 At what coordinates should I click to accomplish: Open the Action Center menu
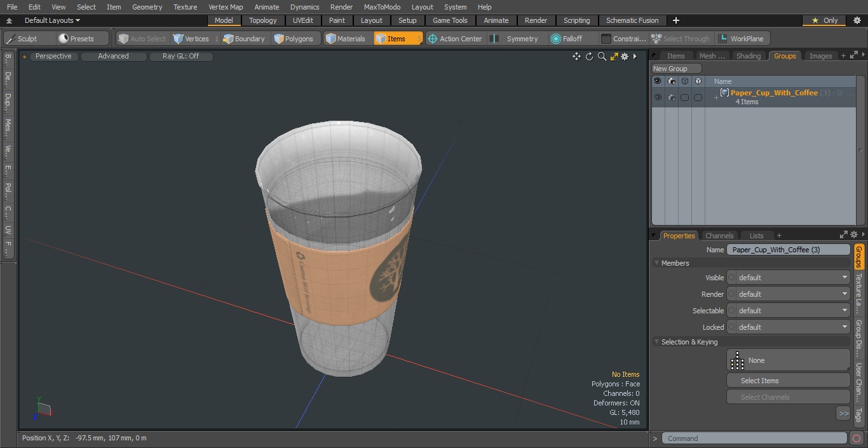coord(455,39)
